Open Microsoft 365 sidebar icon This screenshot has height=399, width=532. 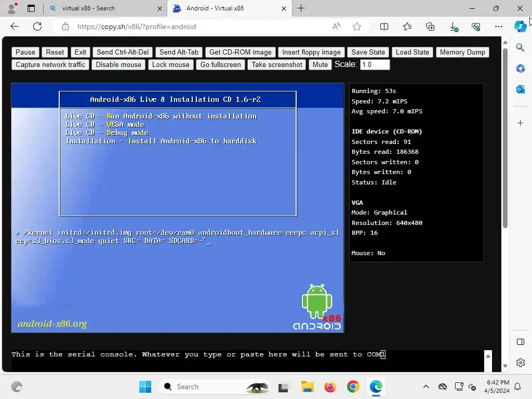[520, 69]
